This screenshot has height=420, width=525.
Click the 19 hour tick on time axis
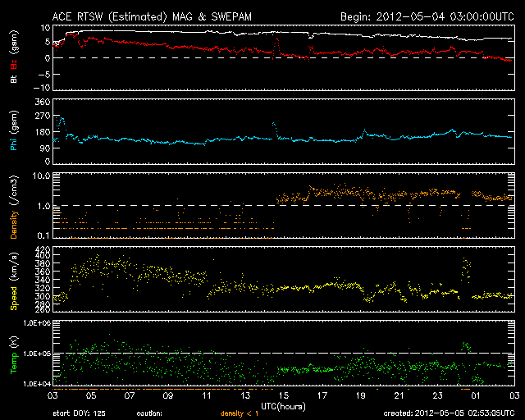tap(360, 395)
